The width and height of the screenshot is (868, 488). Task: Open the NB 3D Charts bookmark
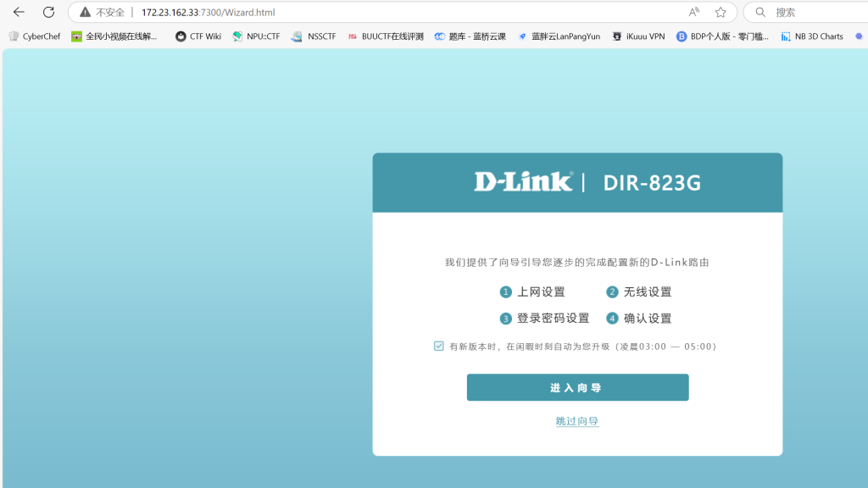point(812,36)
